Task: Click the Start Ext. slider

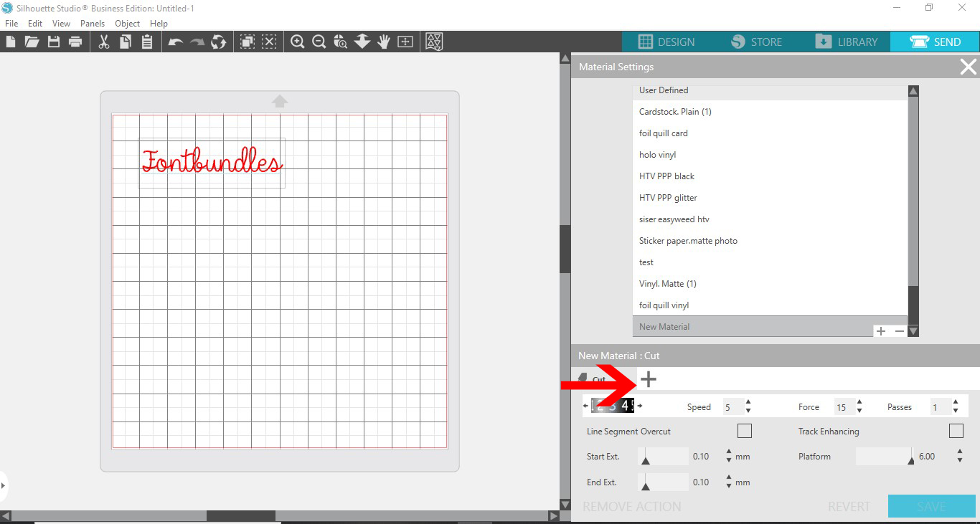Action: point(664,456)
